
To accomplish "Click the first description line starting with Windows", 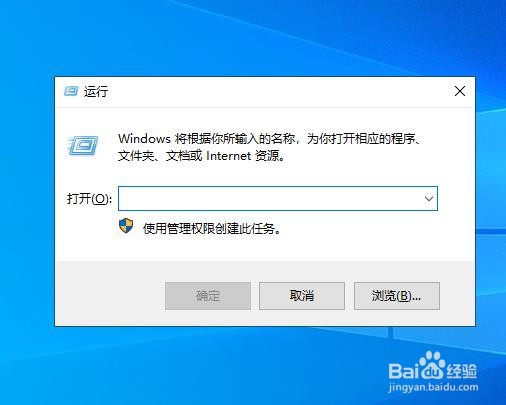I will [269, 139].
